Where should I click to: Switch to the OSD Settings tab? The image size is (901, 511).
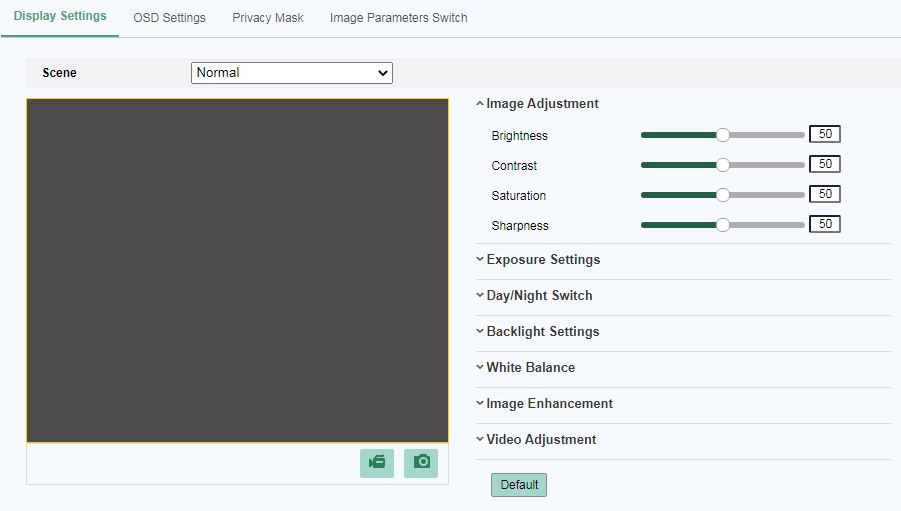pyautogui.click(x=169, y=18)
